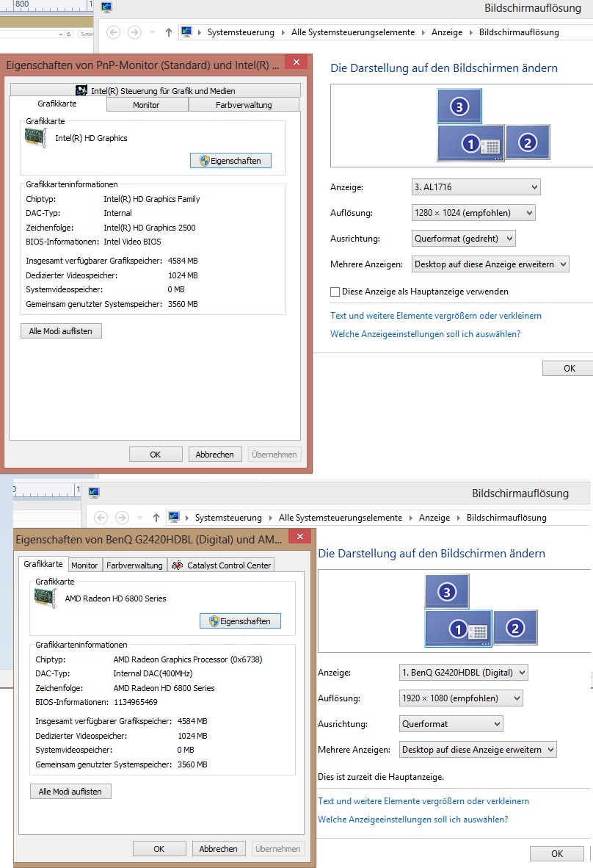Click back arrow in lower Bildschirmauflösung window
This screenshot has width=593, height=868.
click(x=101, y=518)
